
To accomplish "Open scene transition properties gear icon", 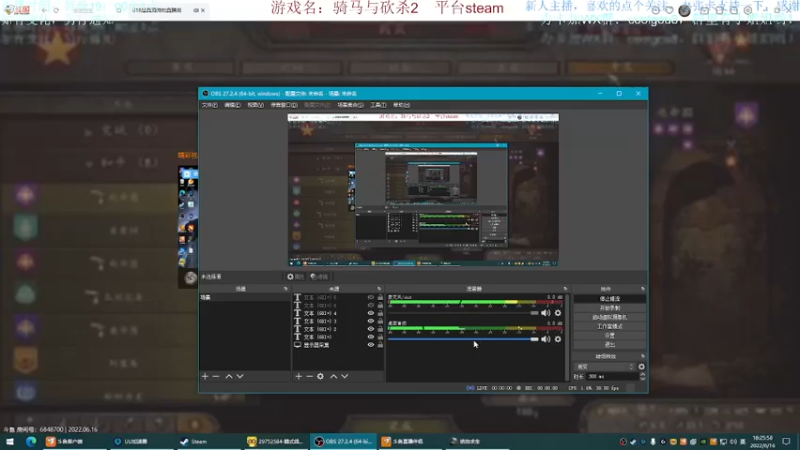I will [641, 366].
